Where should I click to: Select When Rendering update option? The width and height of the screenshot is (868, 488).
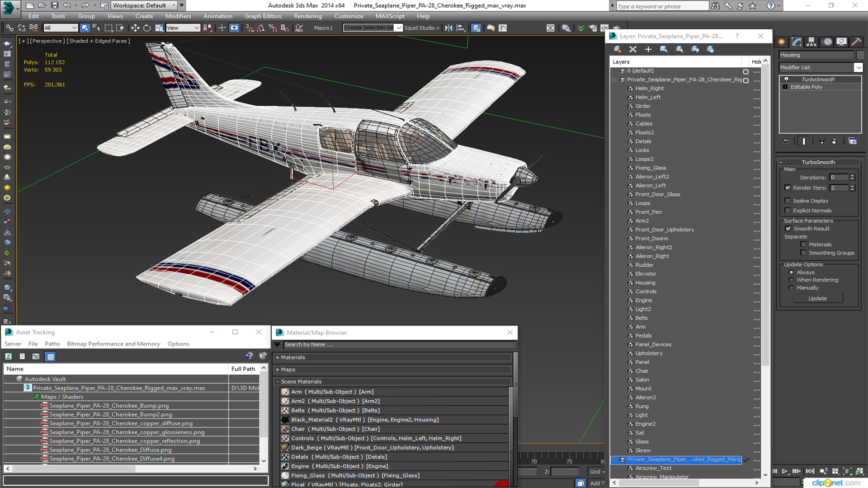pos(791,280)
